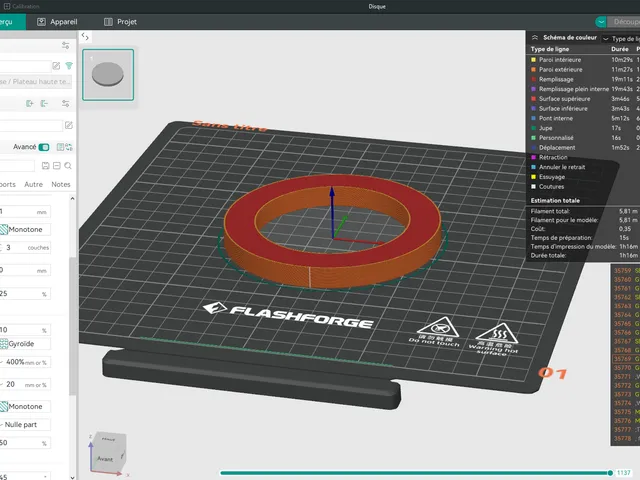Select the plate 1 disc thumbnail
The height and width of the screenshot is (480, 640).
pyautogui.click(x=108, y=75)
